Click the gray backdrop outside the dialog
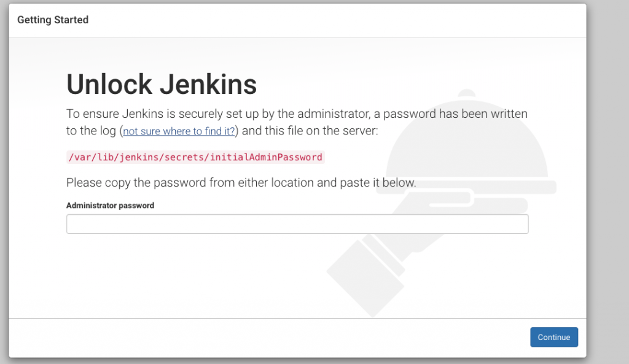629x364 pixels. [608, 180]
